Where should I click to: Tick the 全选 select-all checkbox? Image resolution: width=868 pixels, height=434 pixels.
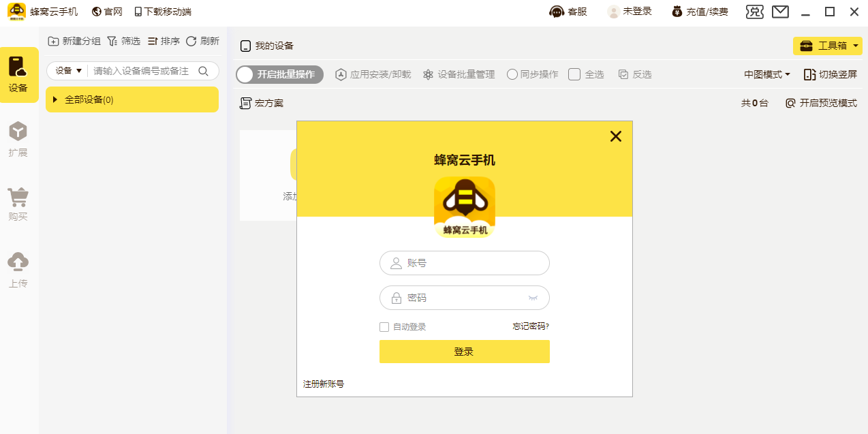pyautogui.click(x=574, y=74)
